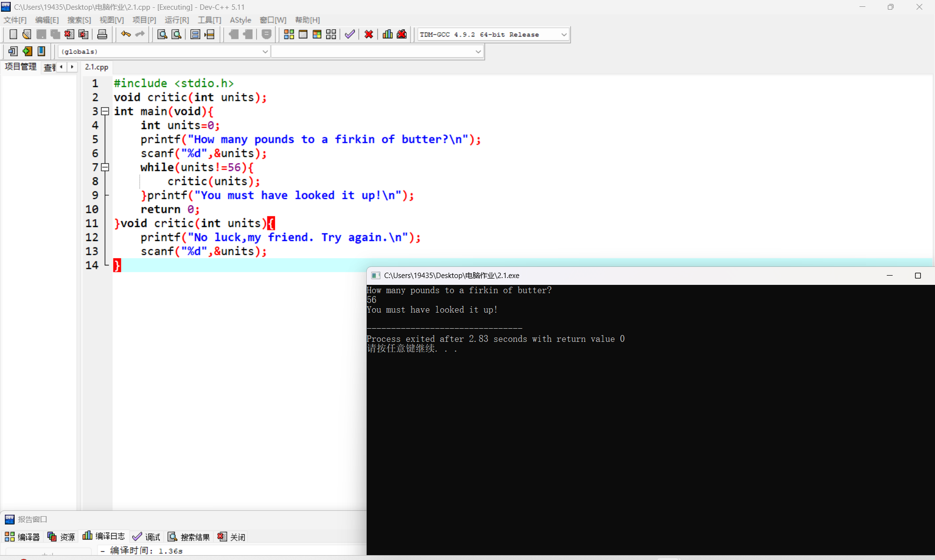The width and height of the screenshot is (935, 560).
Task: Collapse the main function fold at line 3
Action: click(x=105, y=112)
